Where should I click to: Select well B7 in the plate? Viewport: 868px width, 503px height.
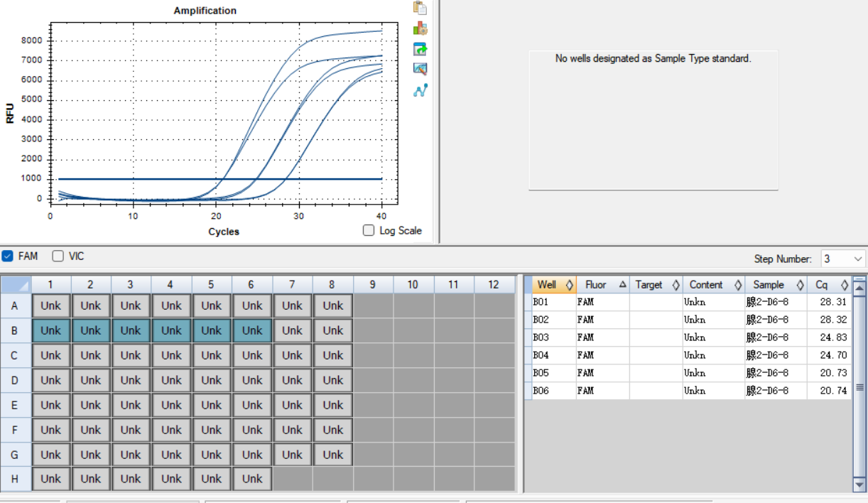[x=293, y=330]
